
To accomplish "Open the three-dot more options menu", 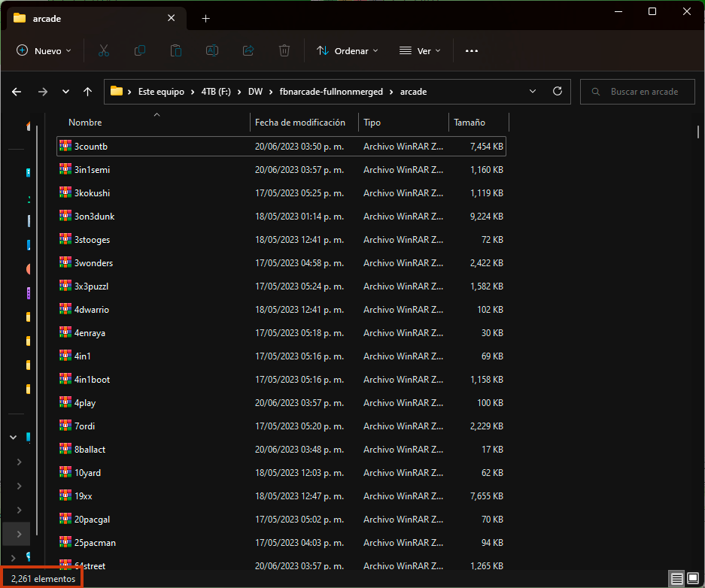I will tap(472, 51).
